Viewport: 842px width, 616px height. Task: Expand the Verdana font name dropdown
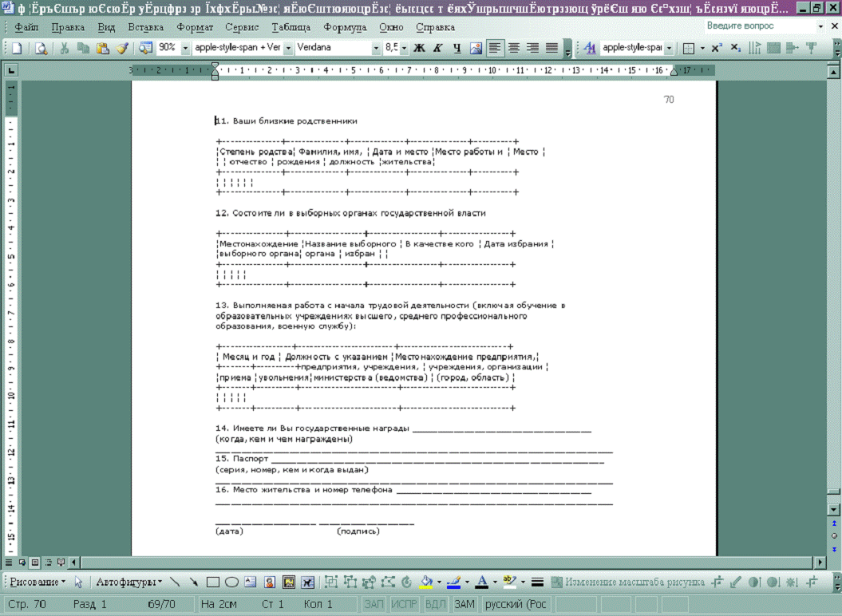pyautogui.click(x=377, y=48)
